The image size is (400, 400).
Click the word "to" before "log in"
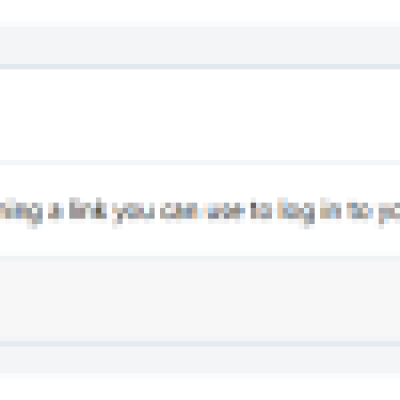pos(261,209)
